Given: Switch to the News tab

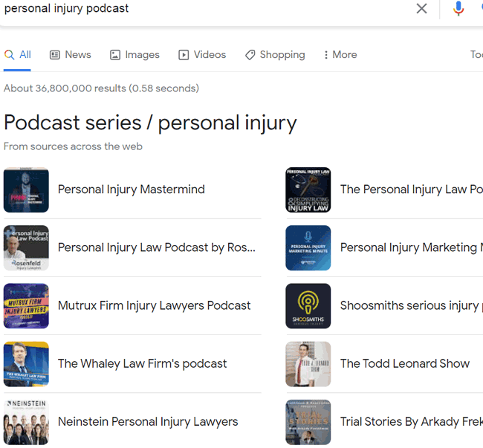Looking at the screenshot, I should click(x=71, y=55).
